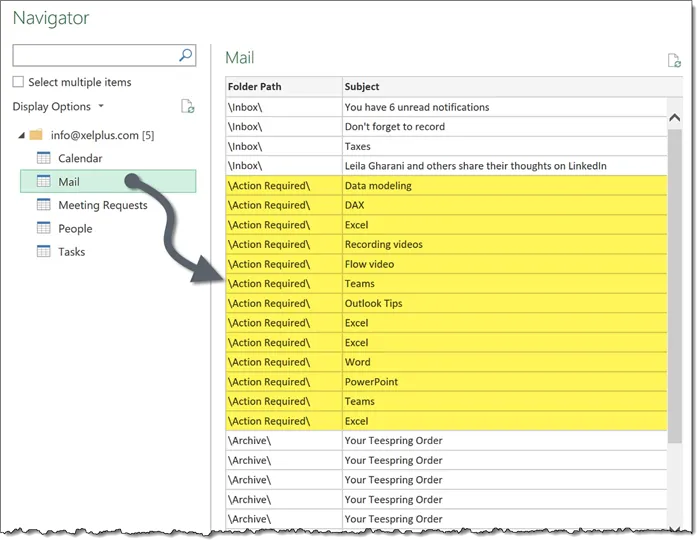Screen dimensions: 700x544
Task: Click the Mail table icon
Action: coord(44,182)
